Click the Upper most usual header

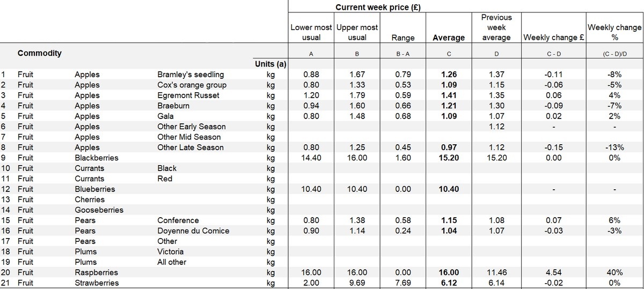pos(357,32)
